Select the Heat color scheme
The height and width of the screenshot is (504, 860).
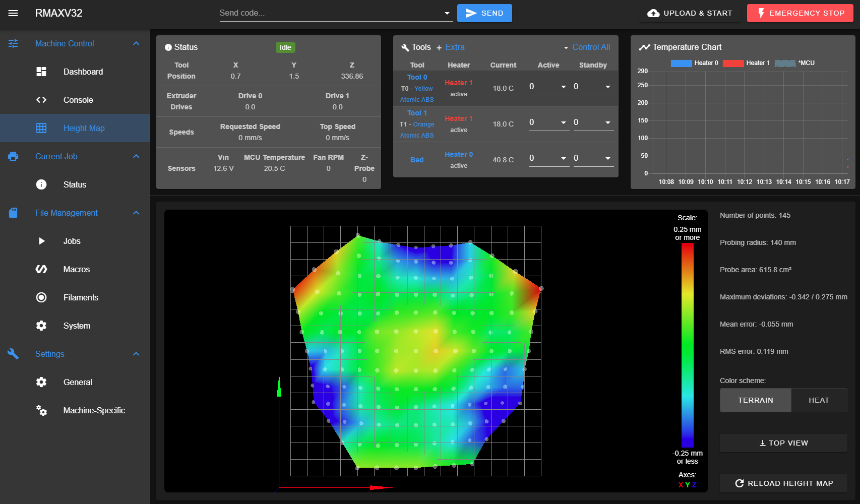(x=819, y=400)
